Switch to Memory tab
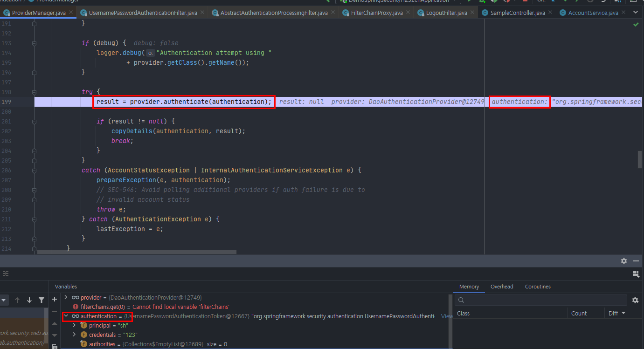 469,287
